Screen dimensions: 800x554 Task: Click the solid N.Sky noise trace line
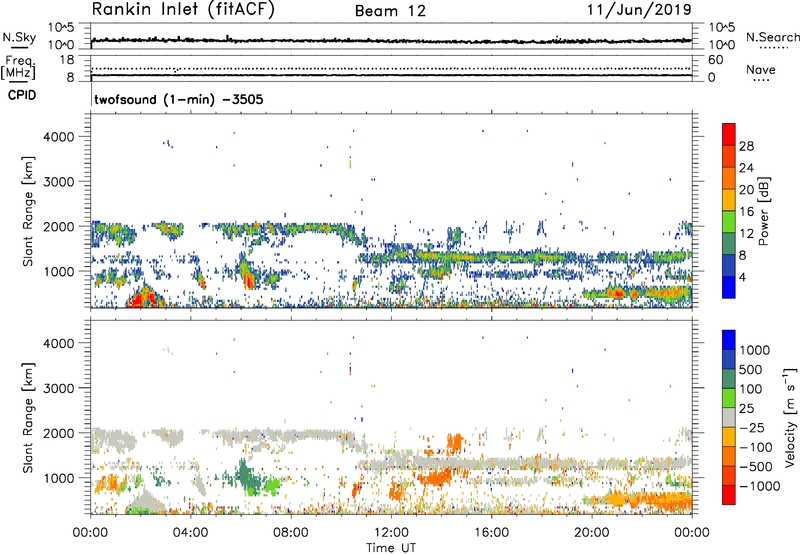[x=391, y=40]
